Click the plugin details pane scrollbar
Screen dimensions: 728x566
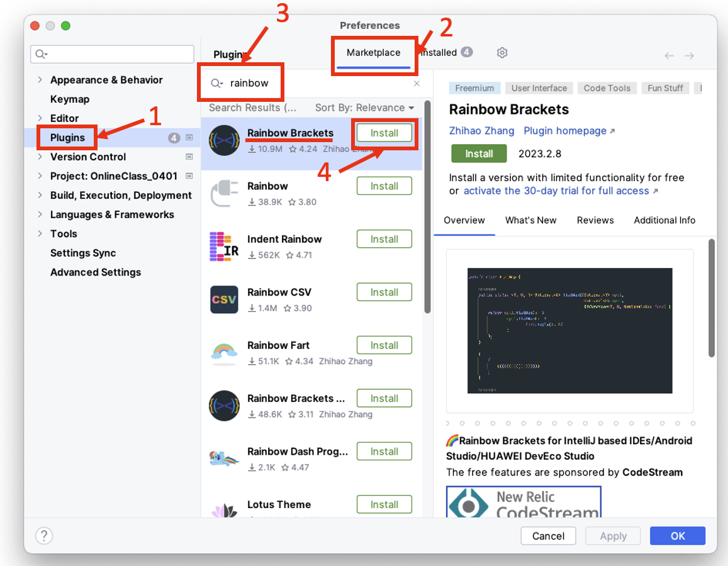pyautogui.click(x=712, y=298)
